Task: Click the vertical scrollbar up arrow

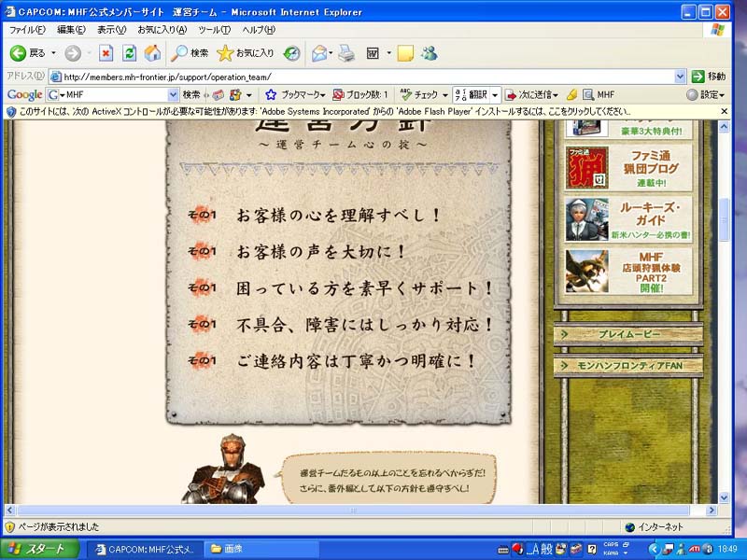Action: pos(724,127)
